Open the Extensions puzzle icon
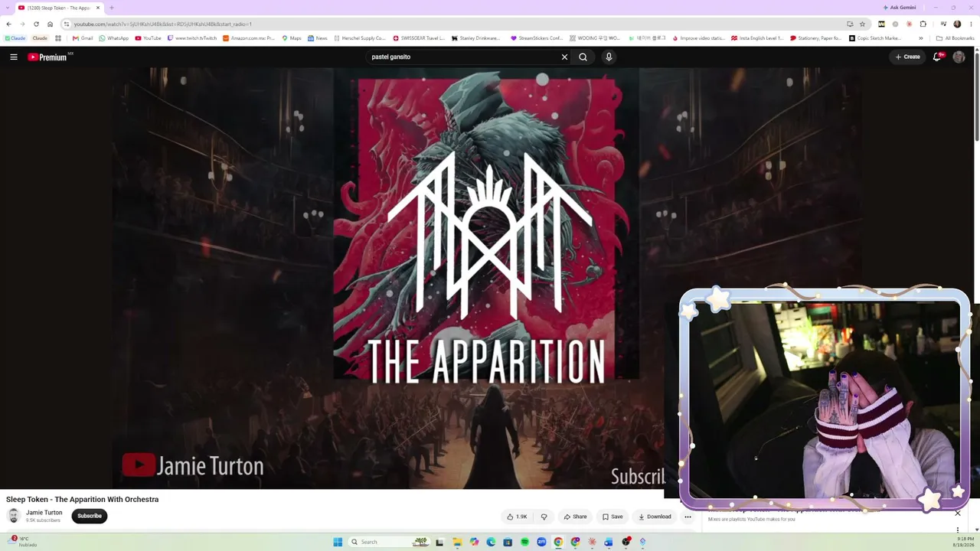The image size is (980, 551). (923, 24)
